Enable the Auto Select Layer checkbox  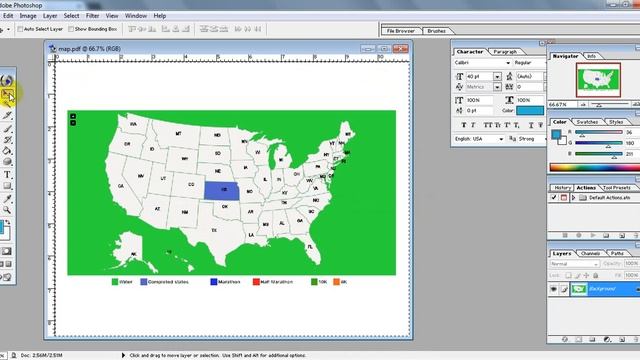tap(20, 29)
